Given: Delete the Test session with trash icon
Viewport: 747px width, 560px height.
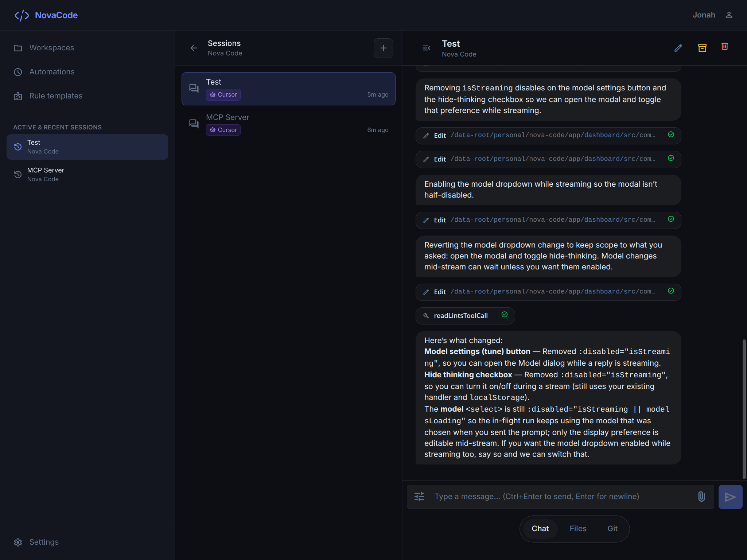Looking at the screenshot, I should [725, 46].
